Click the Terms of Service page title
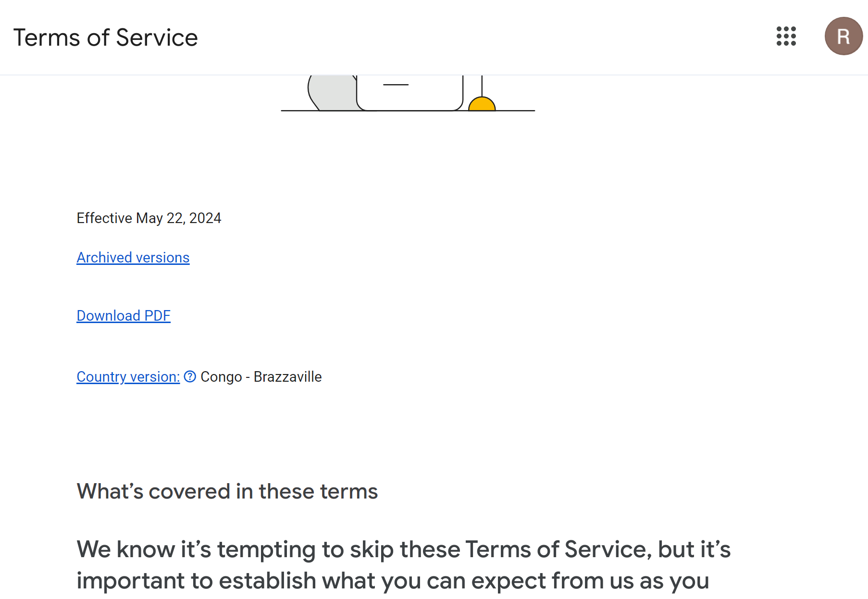Viewport: 868px width, 599px height. 106,37
